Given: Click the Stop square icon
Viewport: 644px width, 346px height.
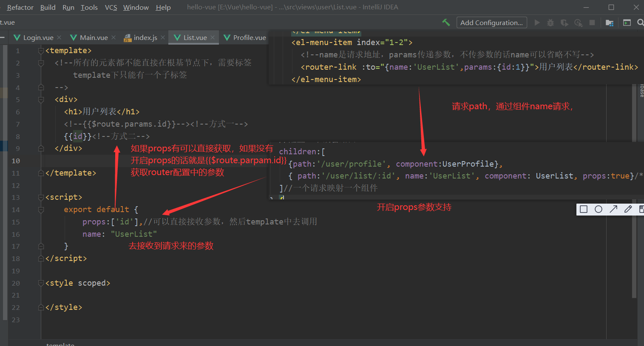Looking at the screenshot, I should pyautogui.click(x=592, y=23).
